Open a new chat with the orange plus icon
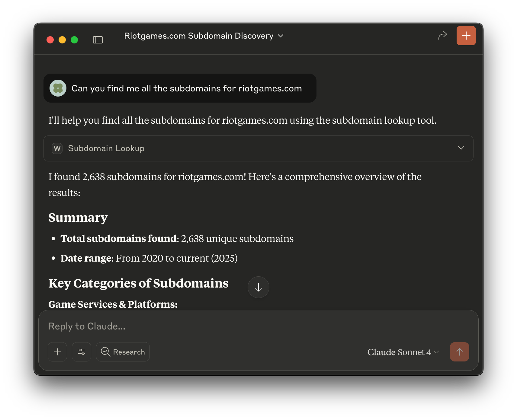Viewport: 517px width, 420px height. [x=466, y=35]
